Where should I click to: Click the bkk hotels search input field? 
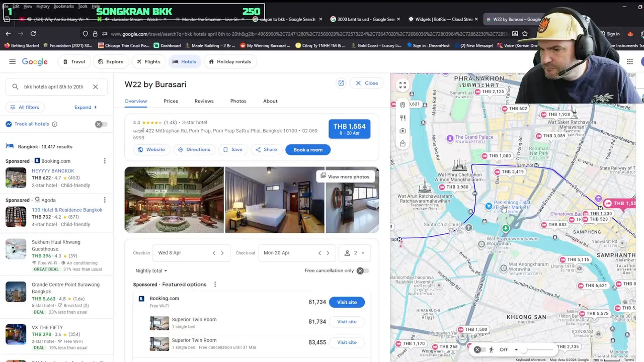pos(54,86)
